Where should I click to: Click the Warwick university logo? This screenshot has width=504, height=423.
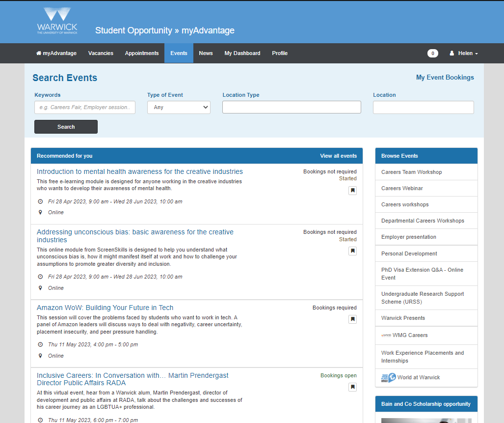point(57,21)
